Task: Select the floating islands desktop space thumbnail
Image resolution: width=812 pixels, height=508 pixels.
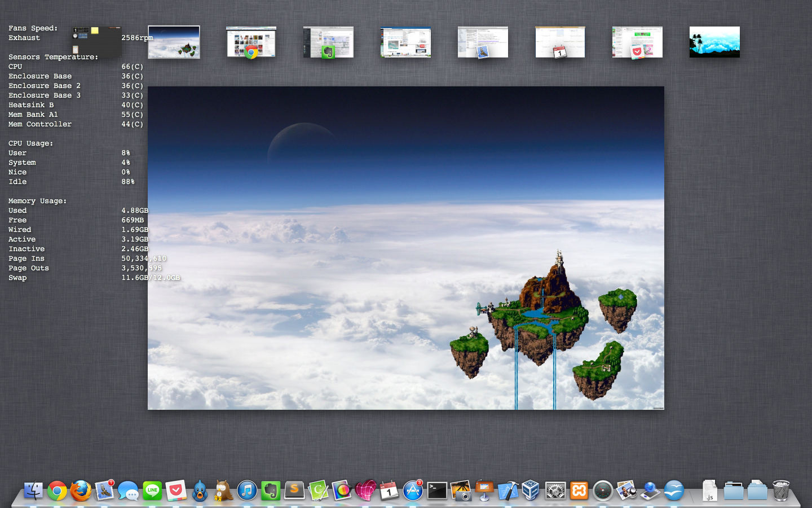Action: [174, 42]
